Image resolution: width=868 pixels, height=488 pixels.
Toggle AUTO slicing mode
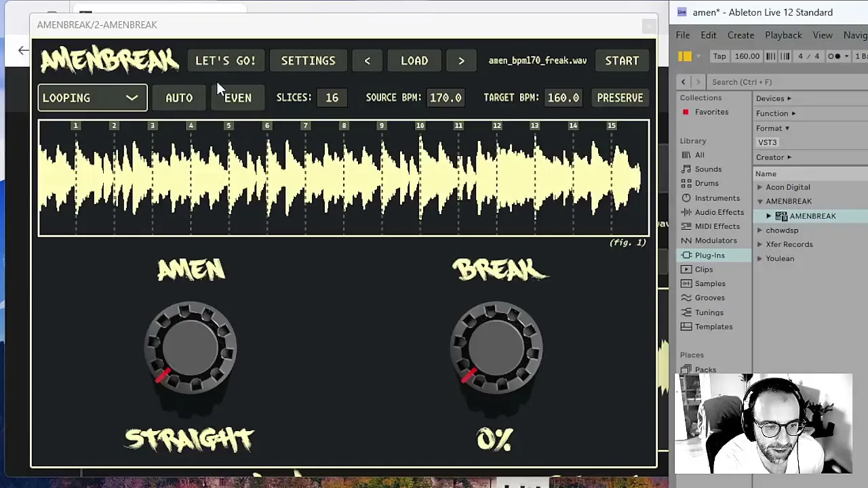click(x=179, y=98)
